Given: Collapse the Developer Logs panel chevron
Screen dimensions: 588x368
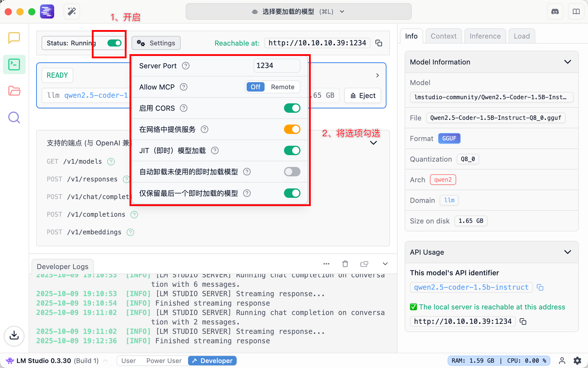Looking at the screenshot, I should pyautogui.click(x=385, y=264).
